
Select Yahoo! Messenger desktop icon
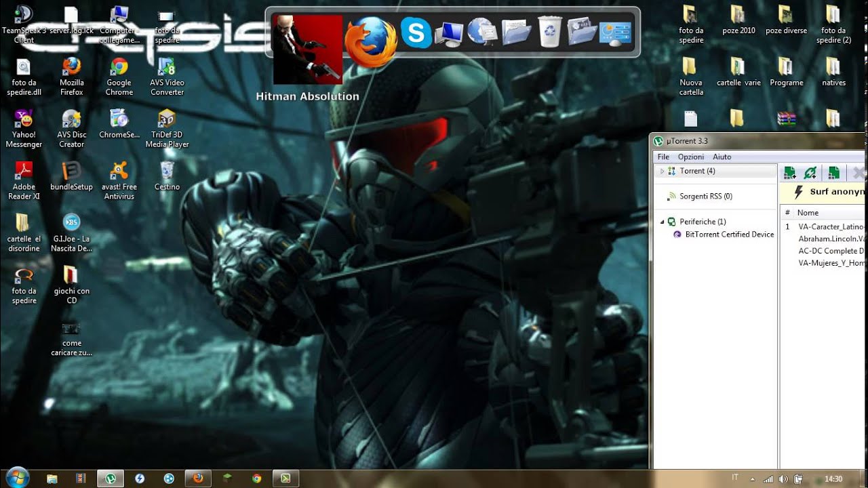point(24,129)
